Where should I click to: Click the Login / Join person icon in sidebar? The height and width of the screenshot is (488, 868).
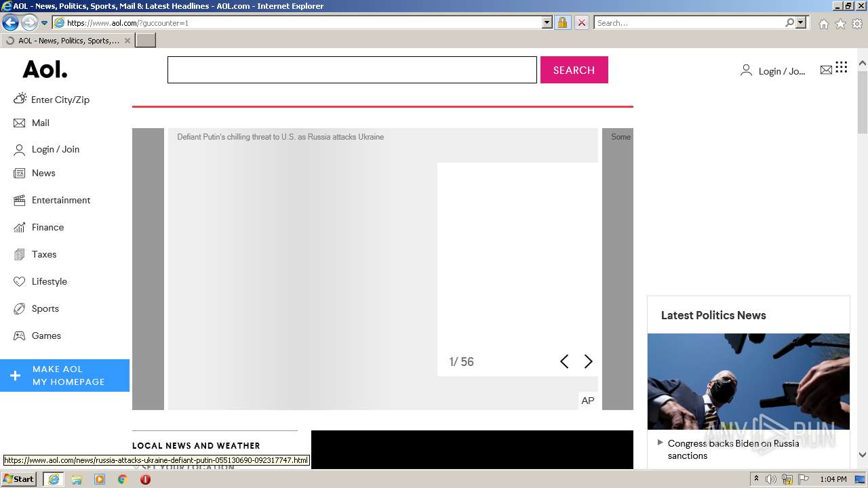pyautogui.click(x=19, y=149)
